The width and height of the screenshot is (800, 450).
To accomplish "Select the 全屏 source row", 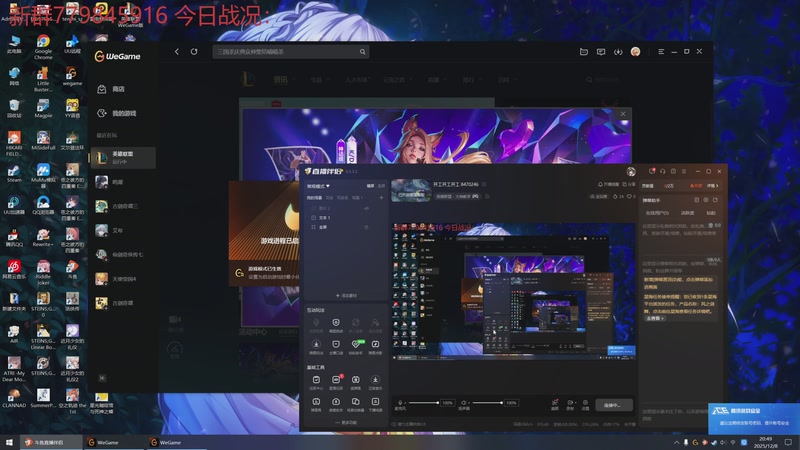I will (347, 227).
